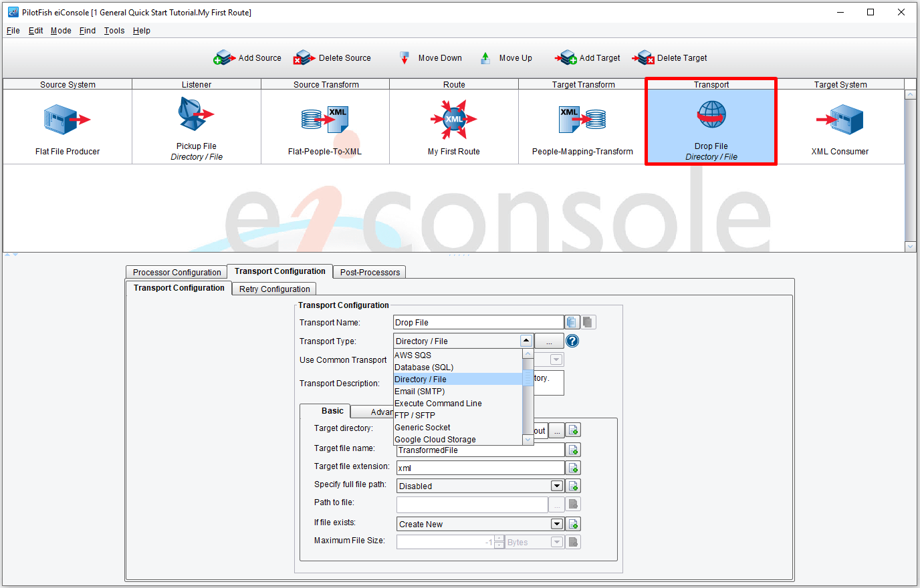Open the Flat-People-To-XML source transform

[325, 128]
